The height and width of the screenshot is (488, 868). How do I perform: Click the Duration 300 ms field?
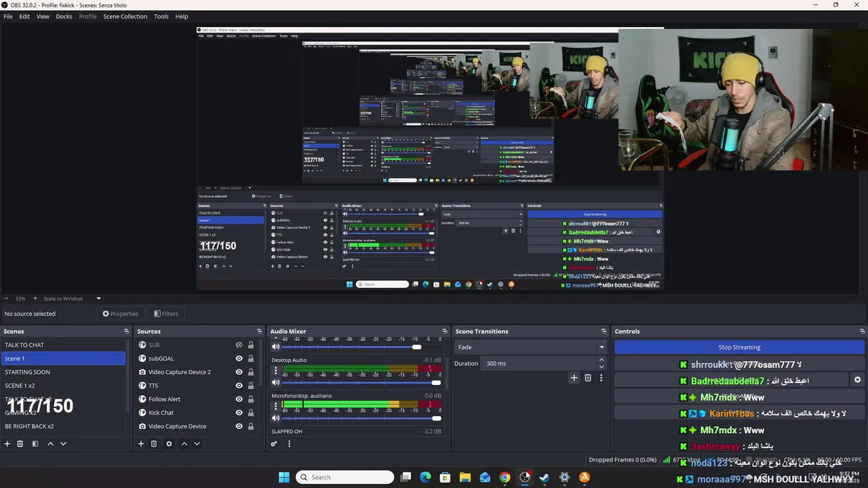click(540, 363)
